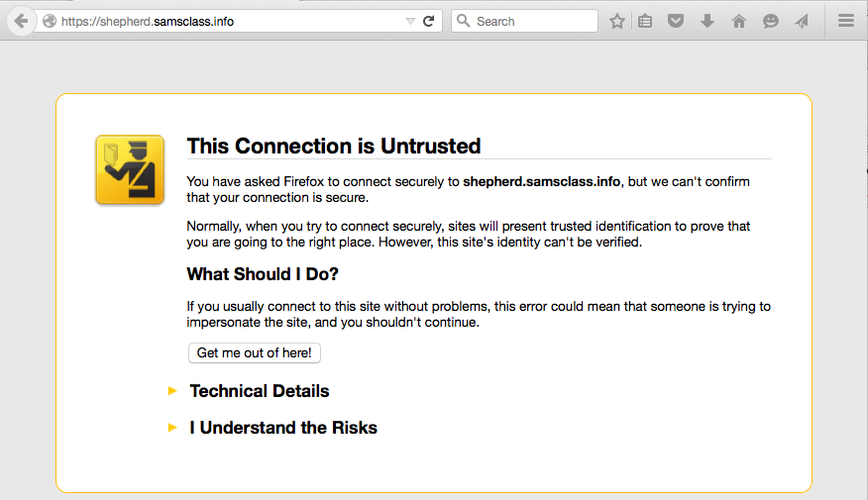The image size is (868, 500).
Task: Bookmark this page with the star icon
Action: point(617,21)
